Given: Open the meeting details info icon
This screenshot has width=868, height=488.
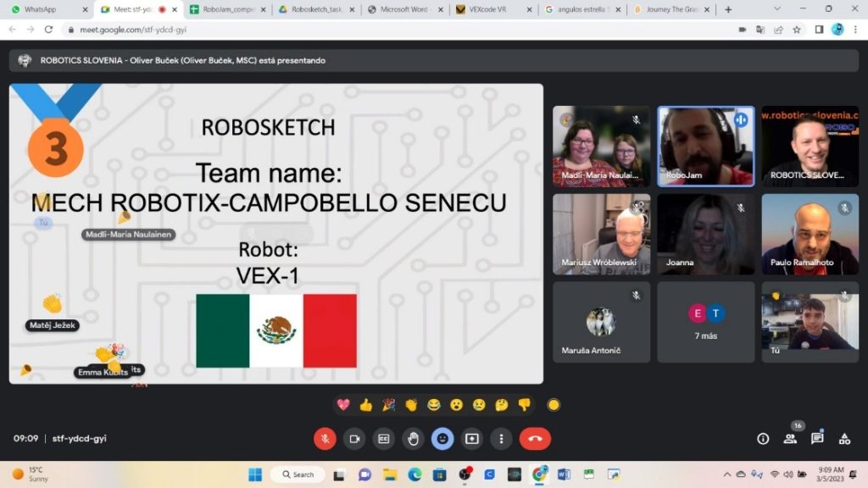Looking at the screenshot, I should [763, 439].
